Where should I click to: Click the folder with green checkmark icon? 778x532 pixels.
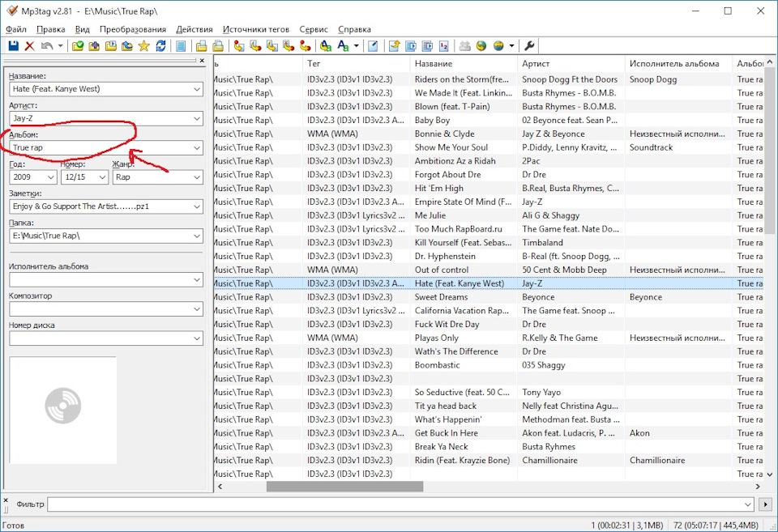pyautogui.click(x=78, y=46)
